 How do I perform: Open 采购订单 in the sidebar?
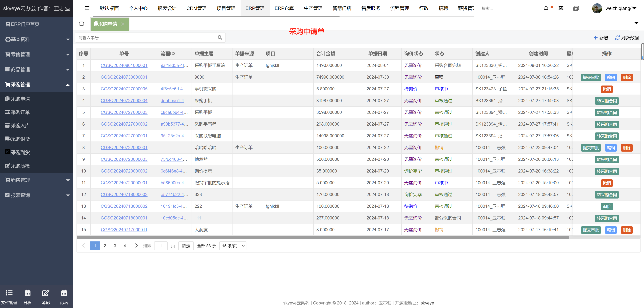[20, 112]
